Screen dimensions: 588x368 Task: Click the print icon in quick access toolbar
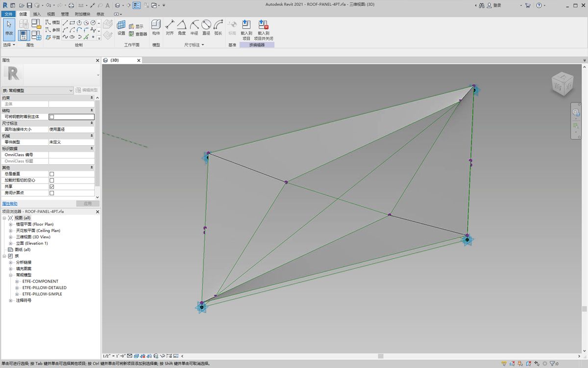(72, 5)
